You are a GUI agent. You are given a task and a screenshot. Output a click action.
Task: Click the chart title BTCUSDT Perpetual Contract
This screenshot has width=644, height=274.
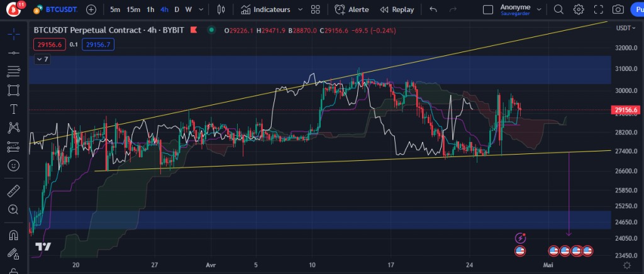(x=86, y=30)
